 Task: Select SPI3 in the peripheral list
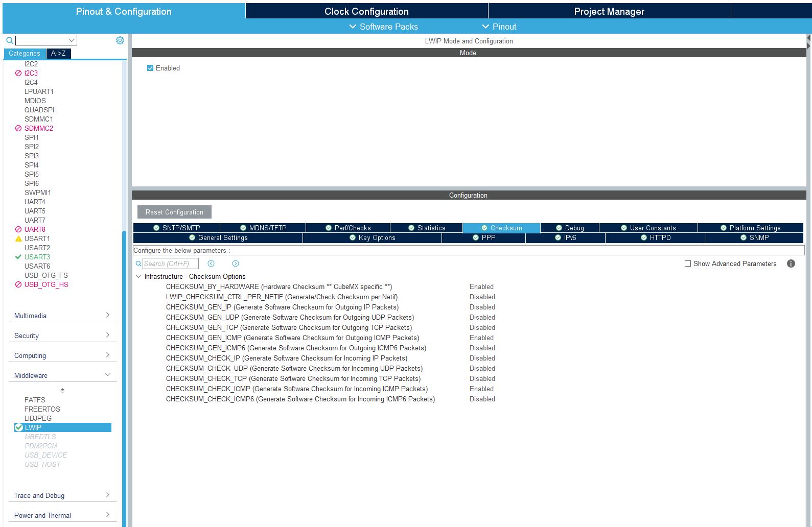tap(32, 156)
